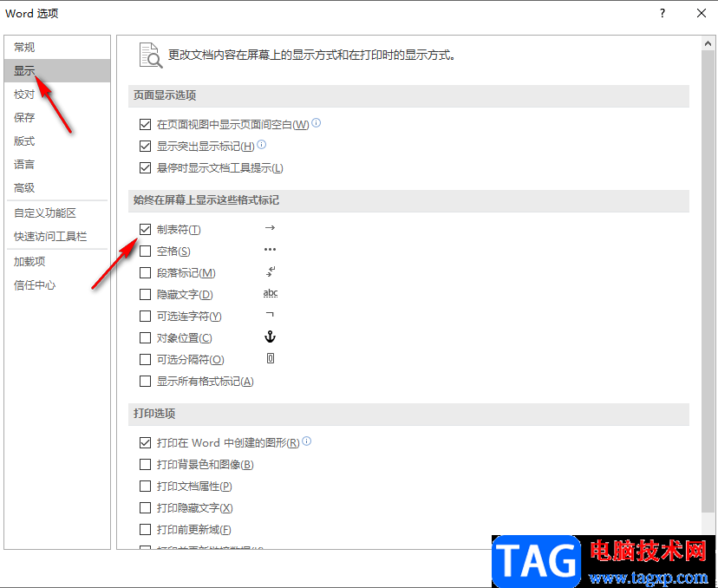Check 可选分隔符 option
Image resolution: width=718 pixels, height=588 pixels.
click(x=145, y=360)
